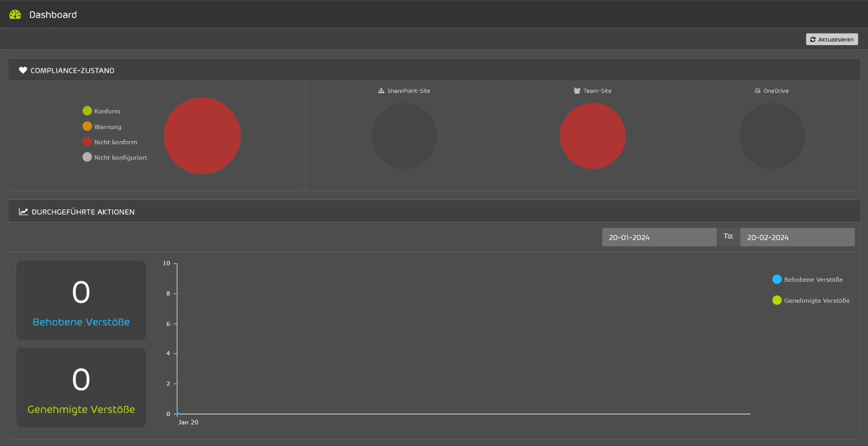Click the green Konform color dot
The width and height of the screenshot is (868, 446).
87,111
